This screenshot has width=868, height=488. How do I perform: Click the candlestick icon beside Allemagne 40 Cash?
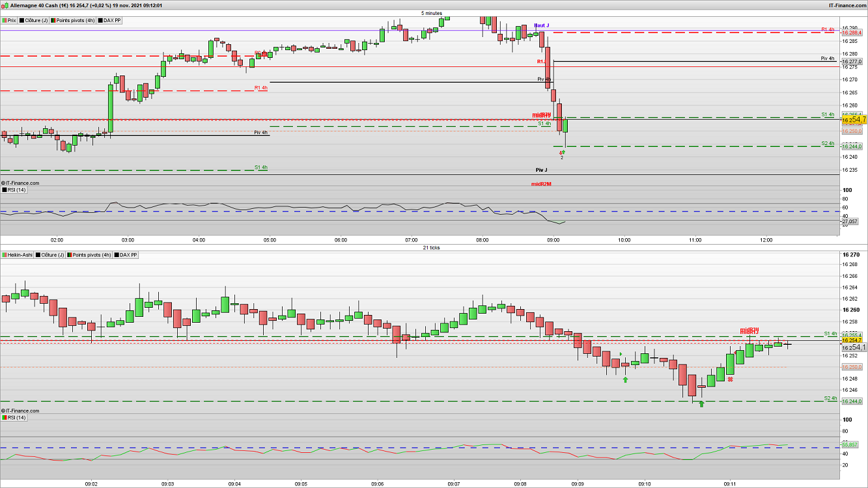coord(5,5)
